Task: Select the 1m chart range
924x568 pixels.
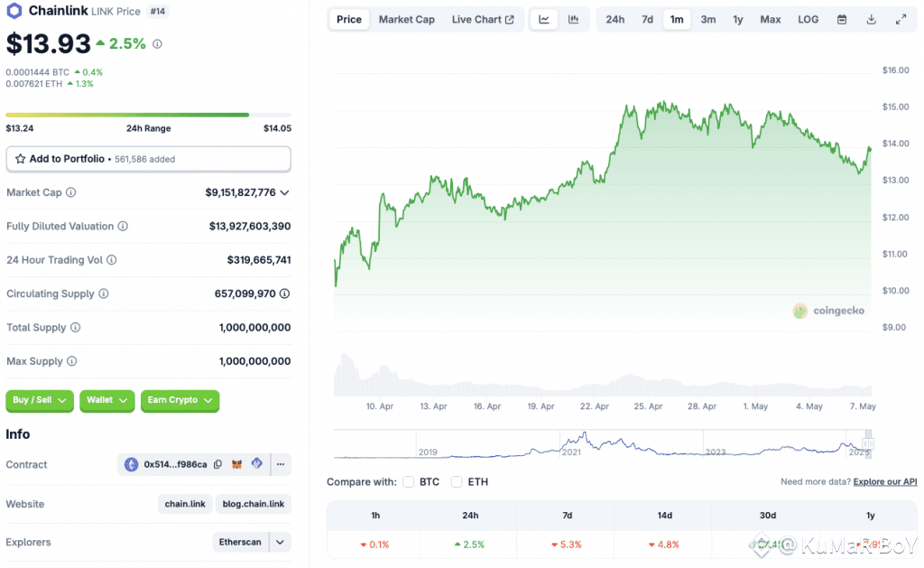Action: coord(677,20)
